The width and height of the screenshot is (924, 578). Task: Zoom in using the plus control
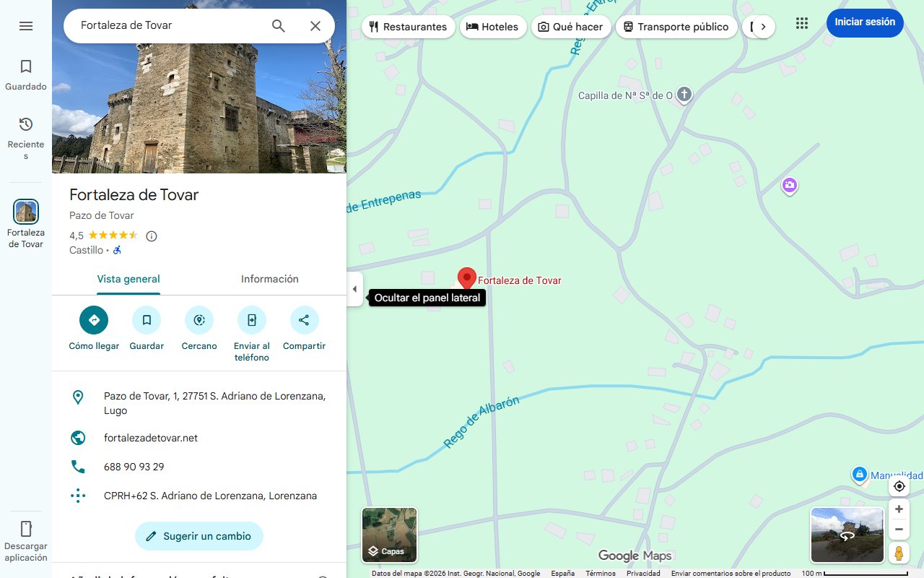tap(899, 509)
